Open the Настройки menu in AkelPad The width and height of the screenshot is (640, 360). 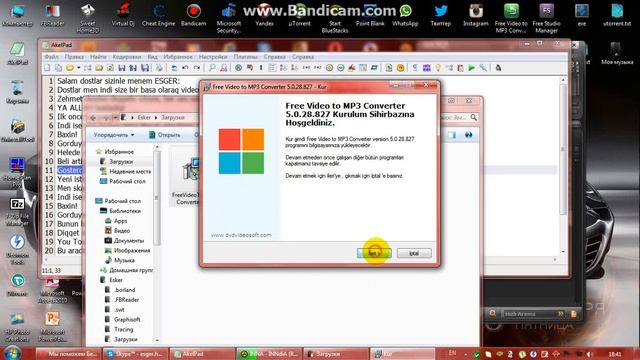click(x=213, y=57)
